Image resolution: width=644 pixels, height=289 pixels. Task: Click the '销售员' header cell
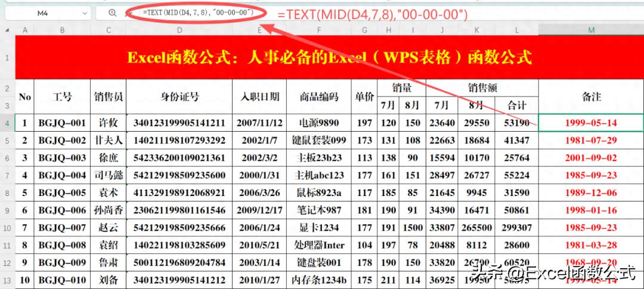pos(109,97)
